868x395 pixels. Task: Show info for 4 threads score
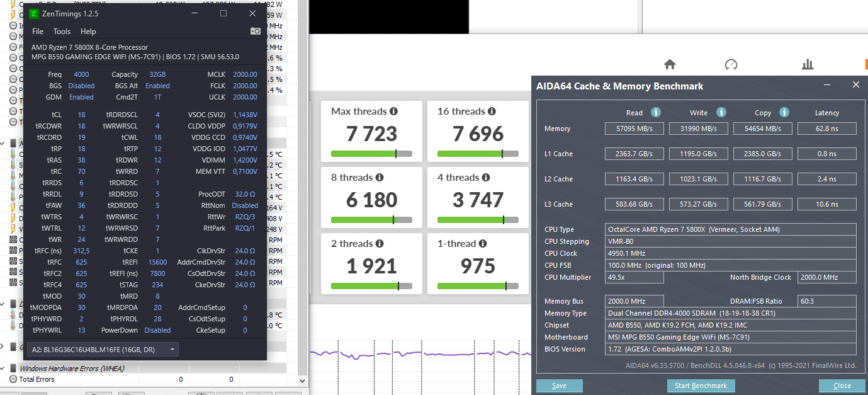tap(486, 178)
